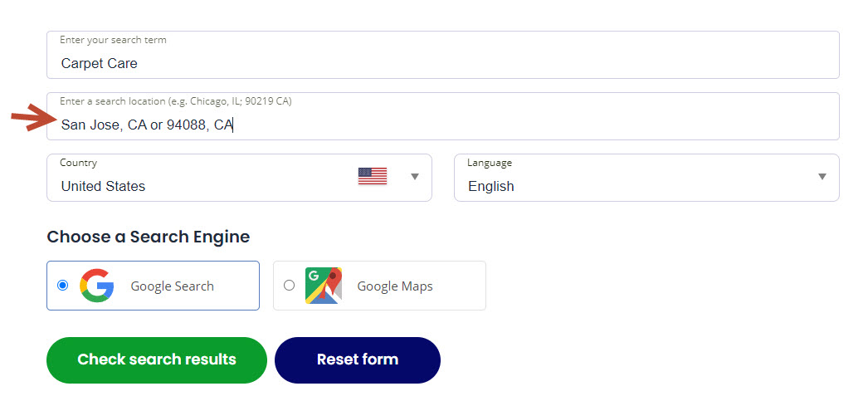The image size is (868, 401).
Task: Click the "Google Maps" option label
Action: (x=395, y=286)
